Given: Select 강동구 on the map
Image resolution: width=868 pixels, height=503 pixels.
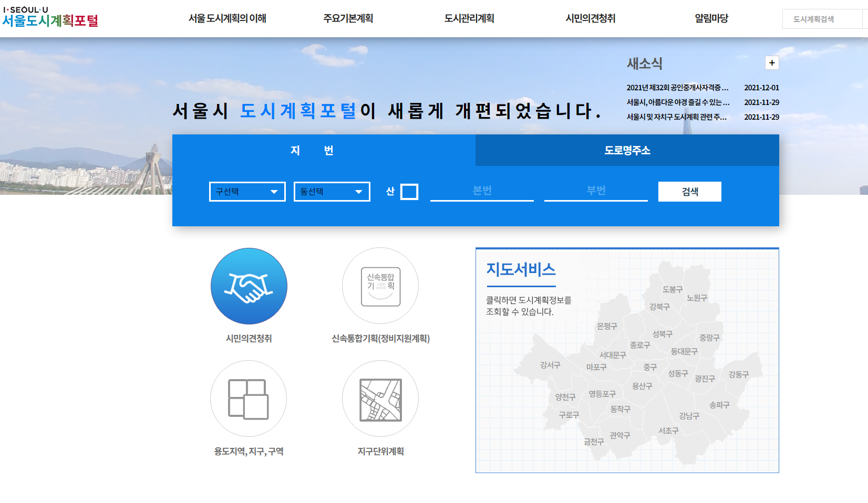Looking at the screenshot, I should [738, 374].
